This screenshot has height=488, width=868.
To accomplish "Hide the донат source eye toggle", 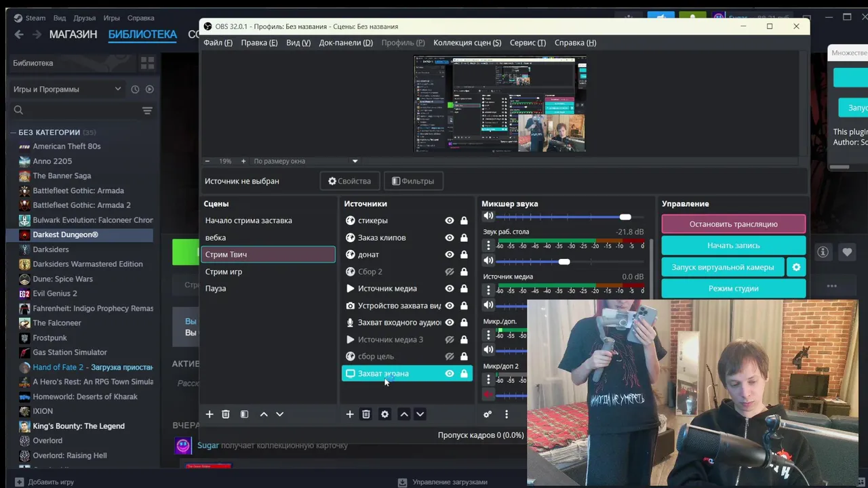I will pyautogui.click(x=449, y=255).
